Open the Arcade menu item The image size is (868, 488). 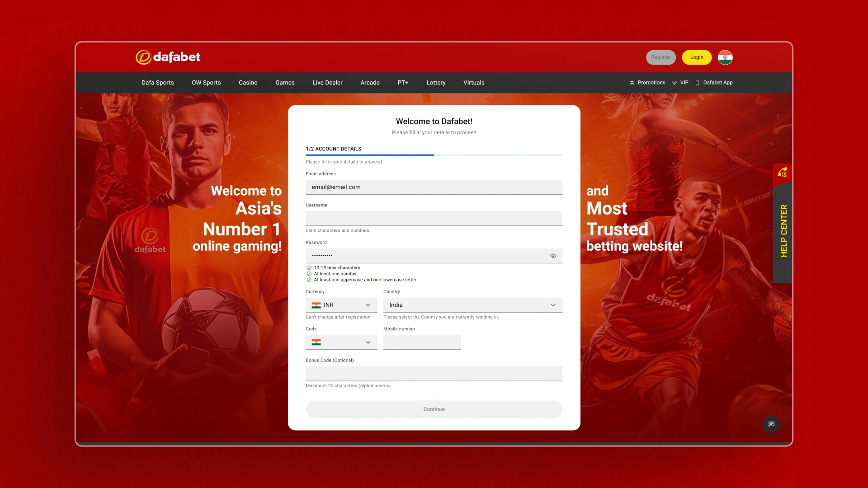coord(370,83)
